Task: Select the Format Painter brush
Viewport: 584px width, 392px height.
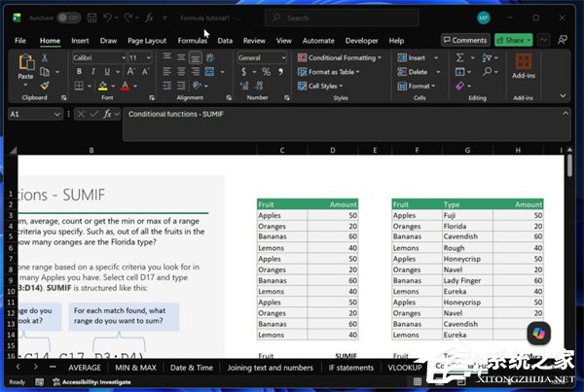Action: pyautogui.click(x=45, y=86)
